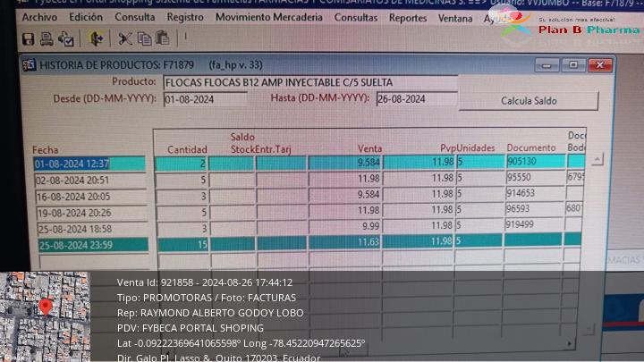644x362 pixels.
Task: Open the Reportes menu
Action: pyautogui.click(x=408, y=18)
